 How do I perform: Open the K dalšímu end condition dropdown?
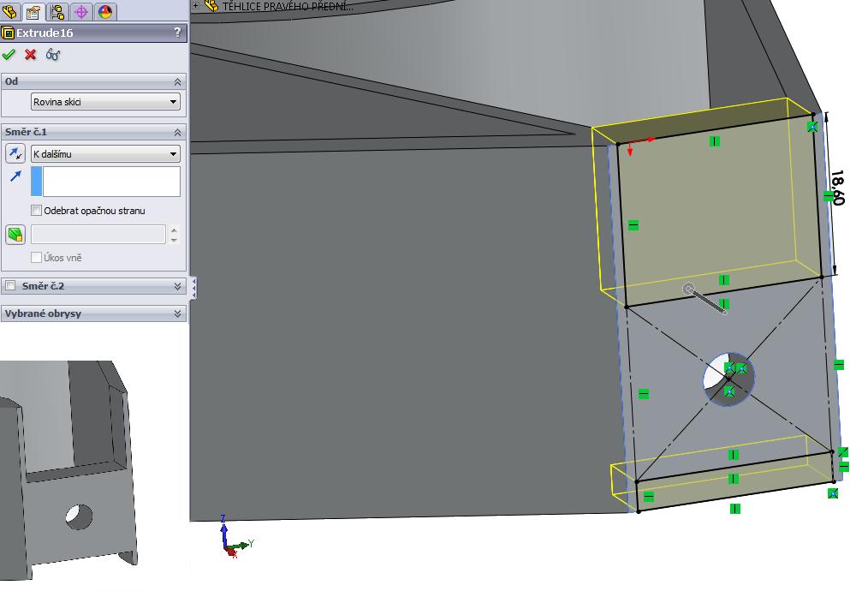105,154
